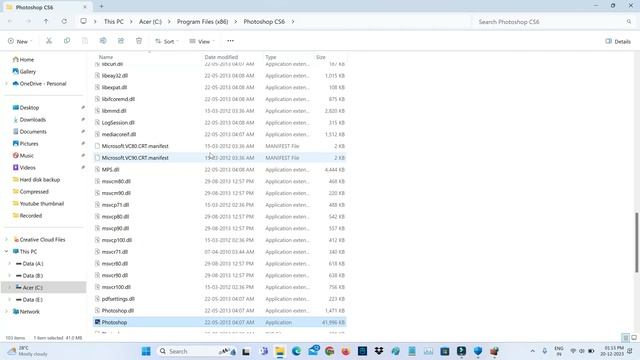The height and width of the screenshot is (360, 640).
Task: Open Documents quick access folder
Action: [x=29, y=131]
